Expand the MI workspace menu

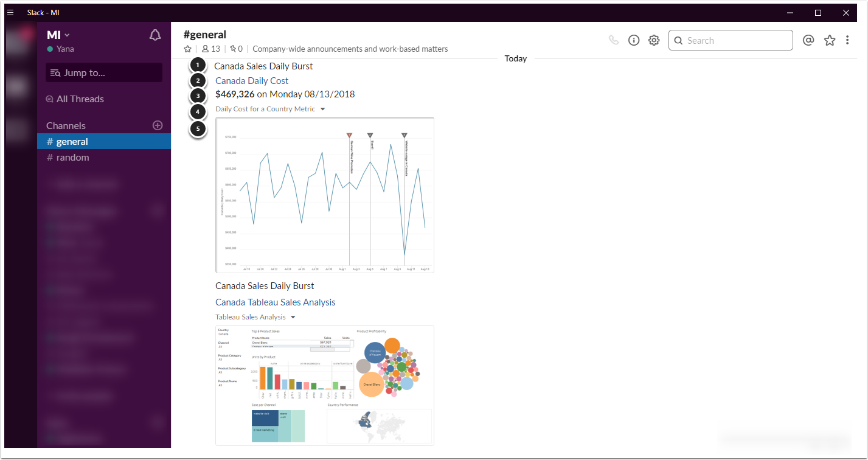[x=58, y=35]
